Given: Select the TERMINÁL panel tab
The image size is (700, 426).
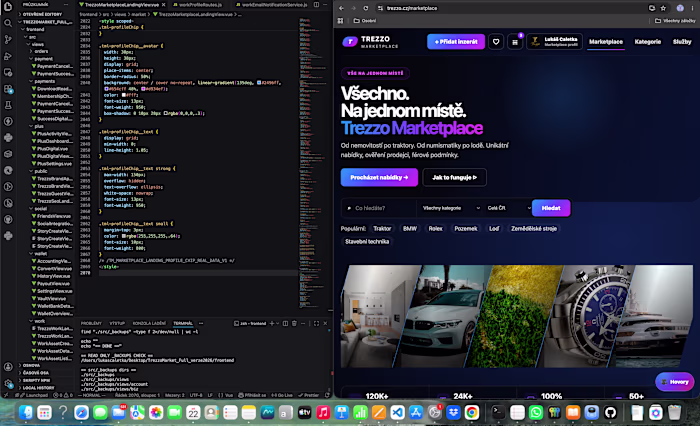Looking at the screenshot, I should tap(183, 323).
